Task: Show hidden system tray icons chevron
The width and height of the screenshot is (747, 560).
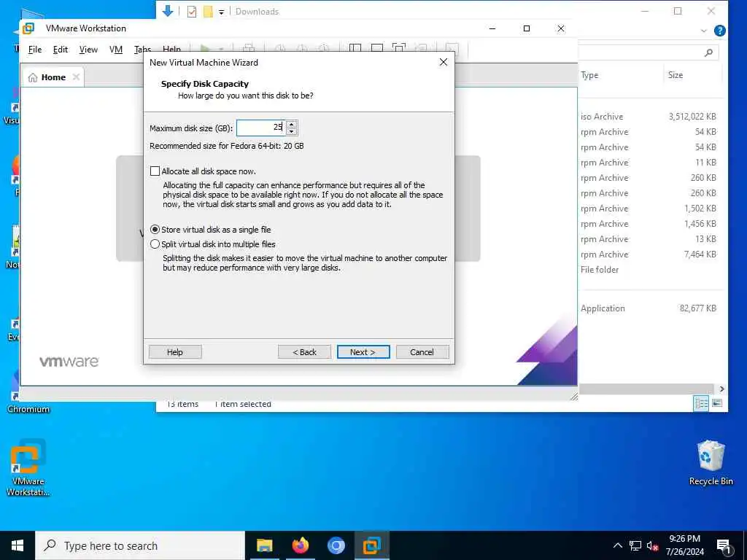Action: (x=617, y=545)
